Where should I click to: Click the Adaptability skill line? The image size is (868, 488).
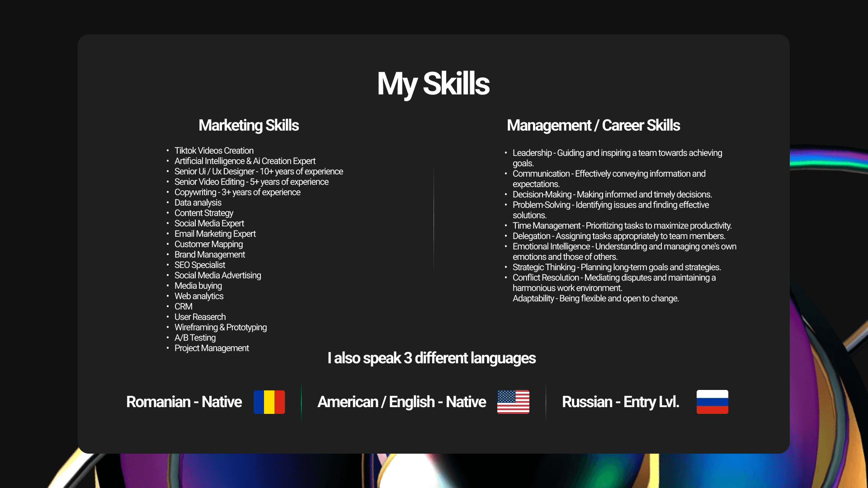[x=595, y=298]
